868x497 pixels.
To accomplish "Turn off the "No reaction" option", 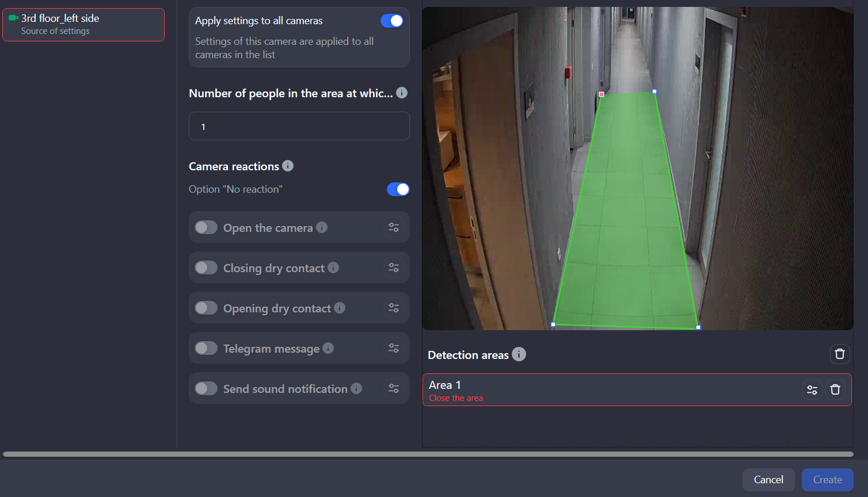I will pos(398,189).
